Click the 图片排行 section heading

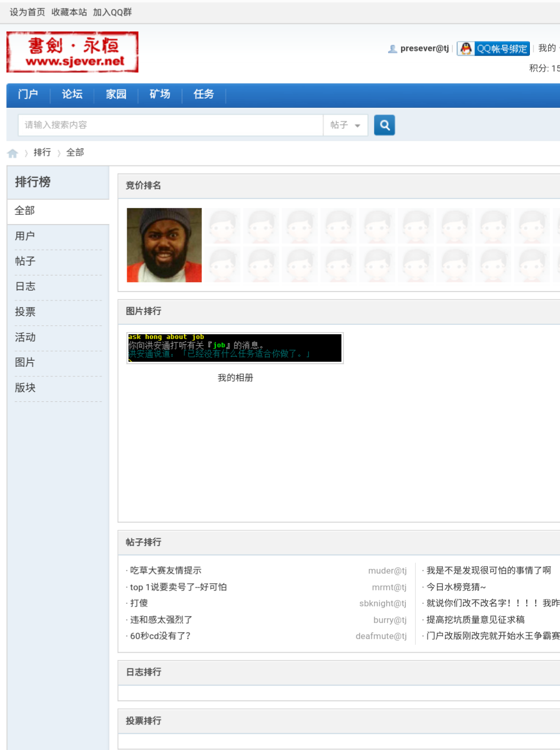coord(143,311)
